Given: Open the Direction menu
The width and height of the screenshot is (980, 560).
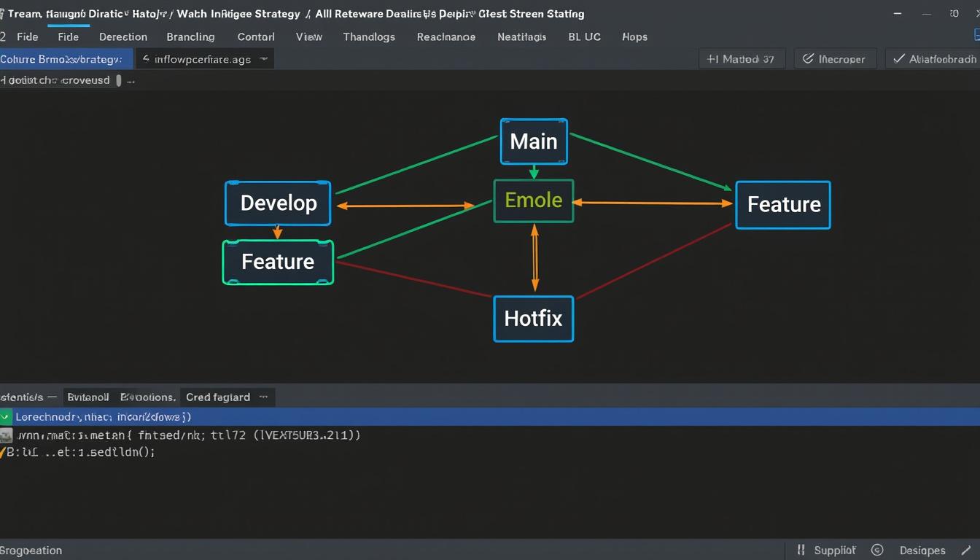Looking at the screenshot, I should tap(123, 36).
